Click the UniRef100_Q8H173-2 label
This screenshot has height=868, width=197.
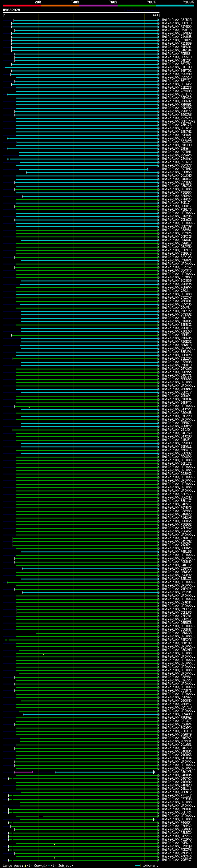tap(179, 121)
